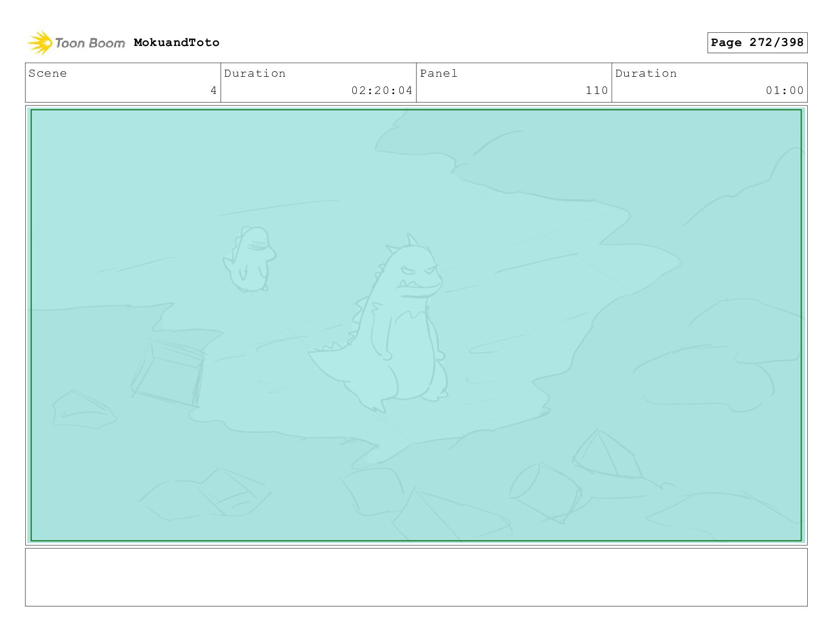The width and height of the screenshot is (834, 644).
Task: Click the empty notes box below panel
Action: click(x=416, y=577)
